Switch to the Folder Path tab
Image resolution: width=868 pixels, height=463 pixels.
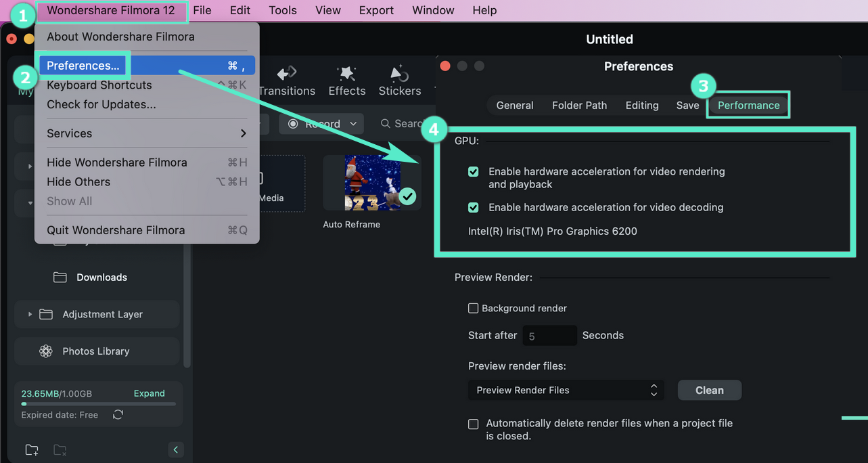(x=579, y=106)
